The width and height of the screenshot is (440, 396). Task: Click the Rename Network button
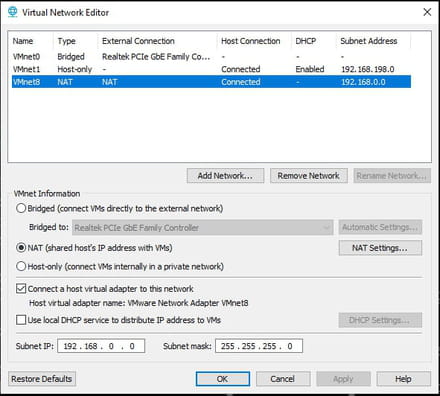392,176
